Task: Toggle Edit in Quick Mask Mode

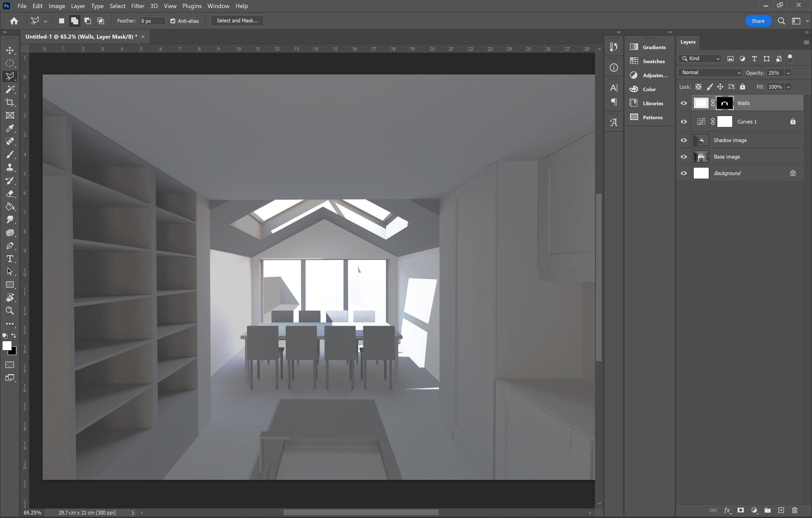Action: [10, 365]
